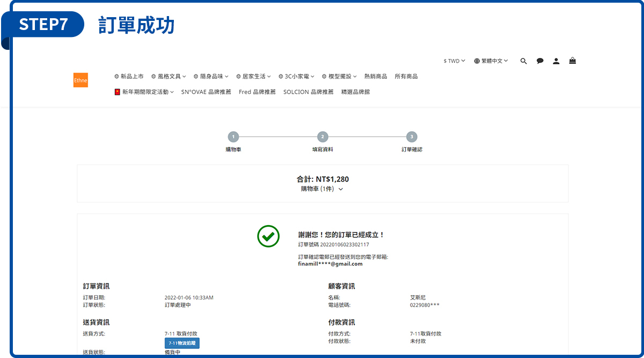644x358 pixels.
Task: Expand the 新年期間限定活動 menu
Action: click(x=144, y=92)
